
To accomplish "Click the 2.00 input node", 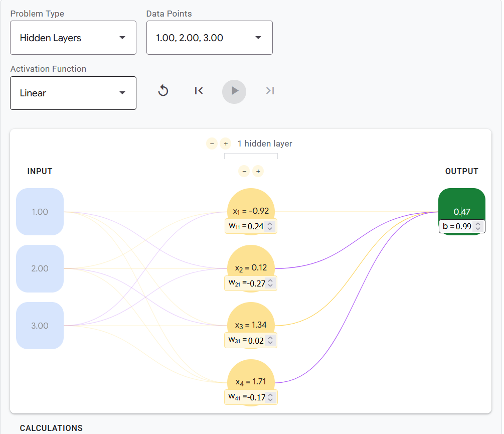I will click(40, 269).
